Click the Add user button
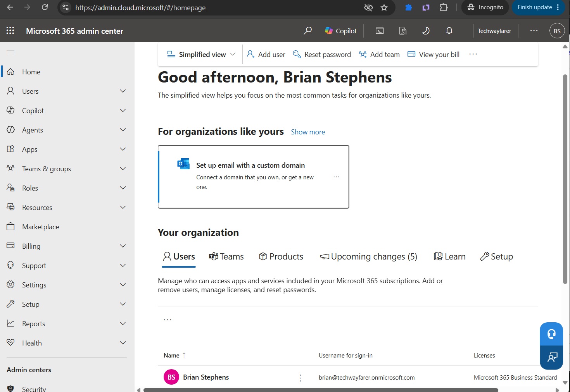Viewport: 570px width, 392px height. coord(266,55)
